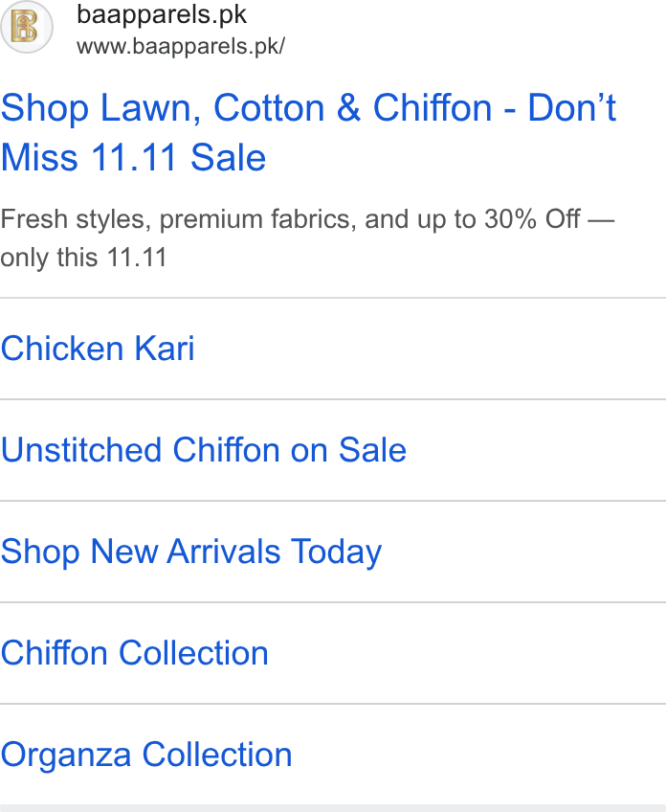Click the gold BA logo favicon
666x812 pixels.
click(26, 27)
